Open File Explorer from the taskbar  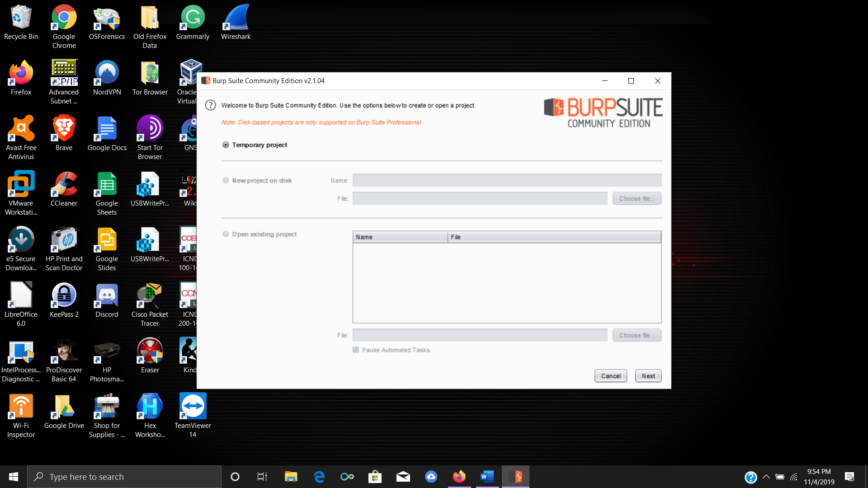[291, 477]
